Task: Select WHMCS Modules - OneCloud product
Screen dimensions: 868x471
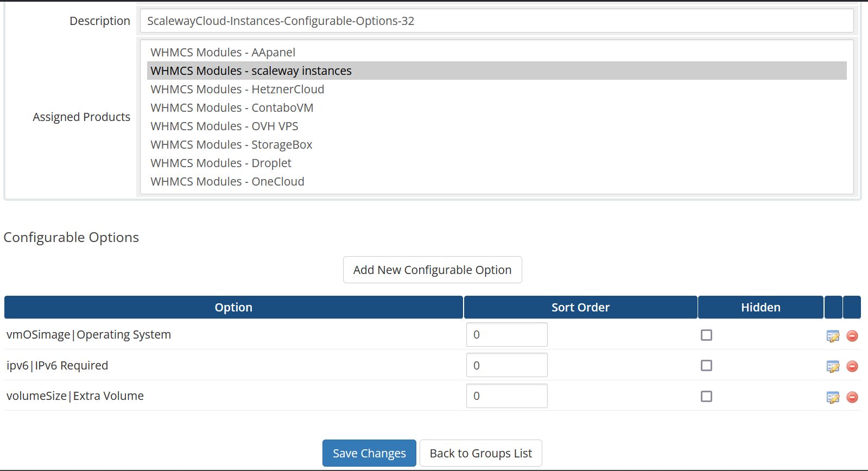Action: (x=497, y=181)
